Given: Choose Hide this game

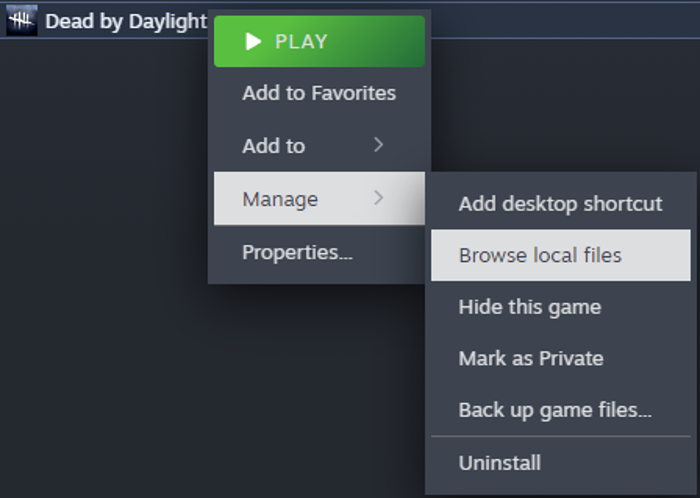Looking at the screenshot, I should coord(561,307).
